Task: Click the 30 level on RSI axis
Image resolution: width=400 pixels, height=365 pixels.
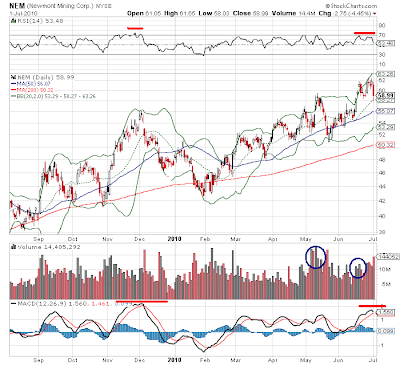Action: click(x=382, y=54)
